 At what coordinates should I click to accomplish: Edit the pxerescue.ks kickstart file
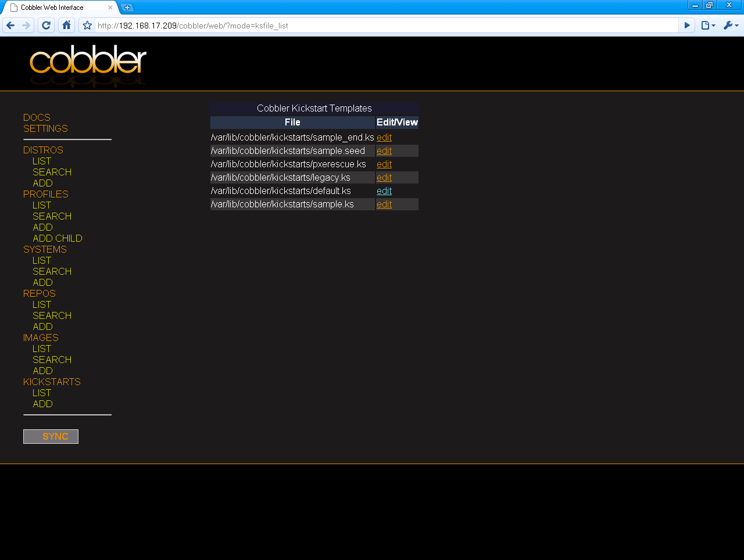pos(384,164)
